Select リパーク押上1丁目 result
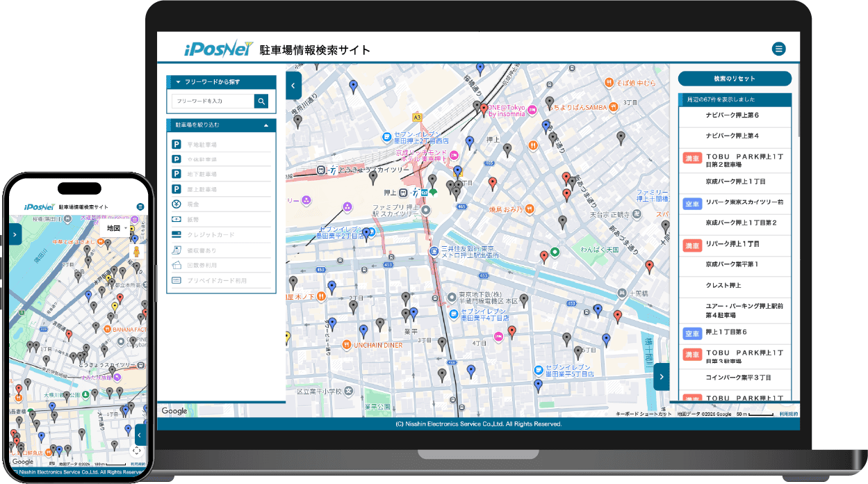The height and width of the screenshot is (484, 868). coord(735,244)
